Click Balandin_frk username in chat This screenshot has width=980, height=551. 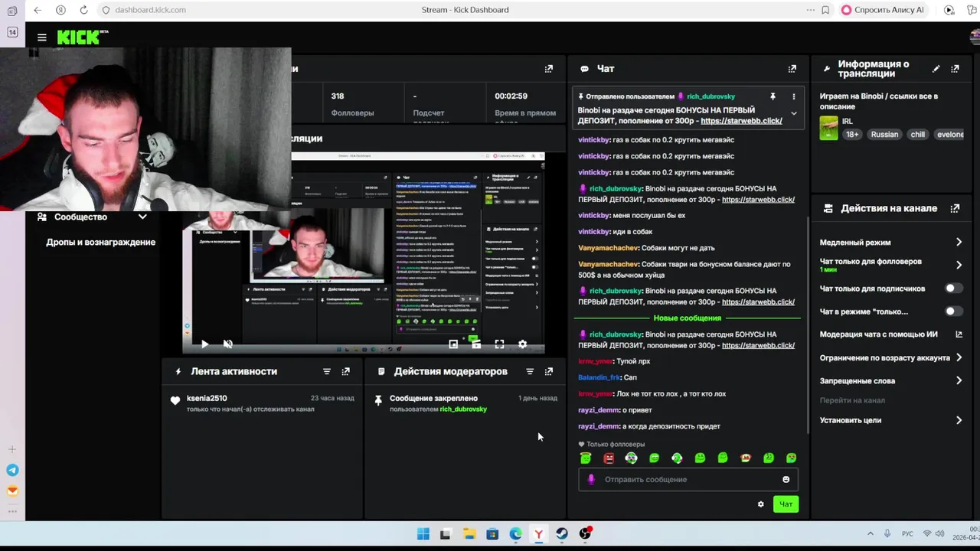[x=599, y=377]
